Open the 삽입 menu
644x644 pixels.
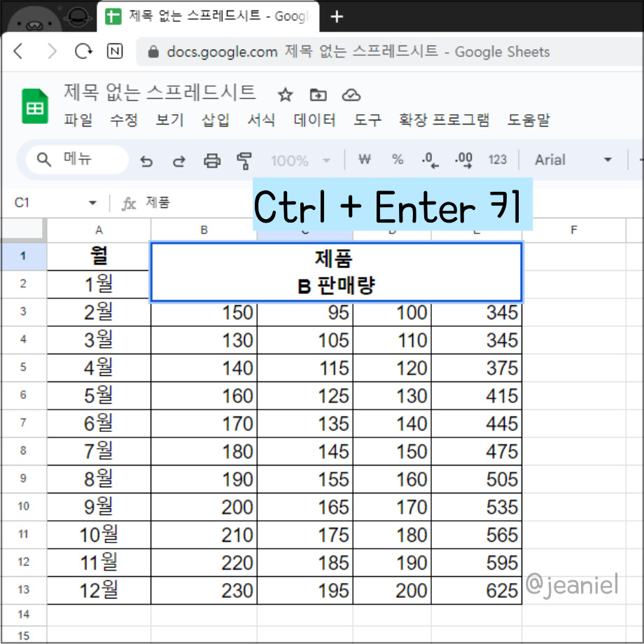215,120
